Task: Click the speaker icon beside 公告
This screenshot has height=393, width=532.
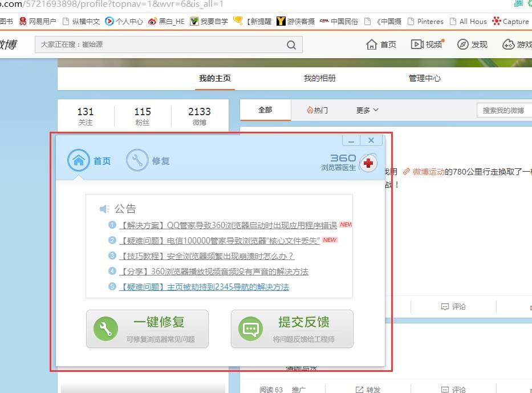Action: 104,208
